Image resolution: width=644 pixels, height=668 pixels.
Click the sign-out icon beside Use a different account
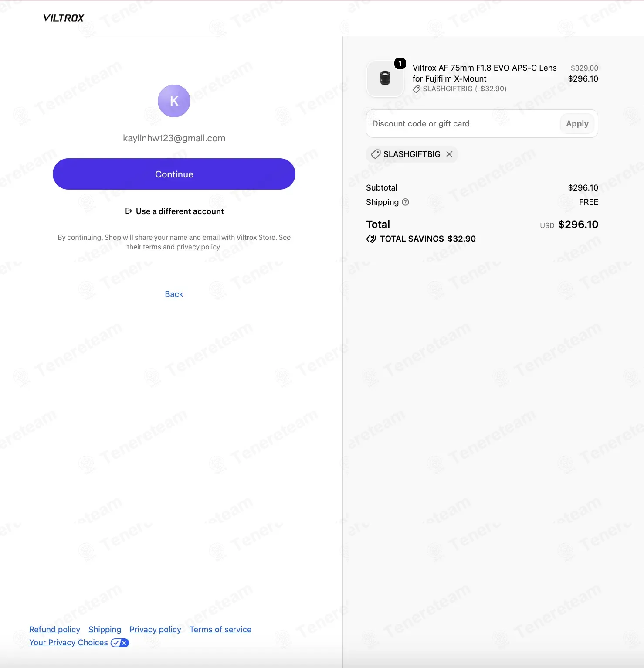pos(129,211)
